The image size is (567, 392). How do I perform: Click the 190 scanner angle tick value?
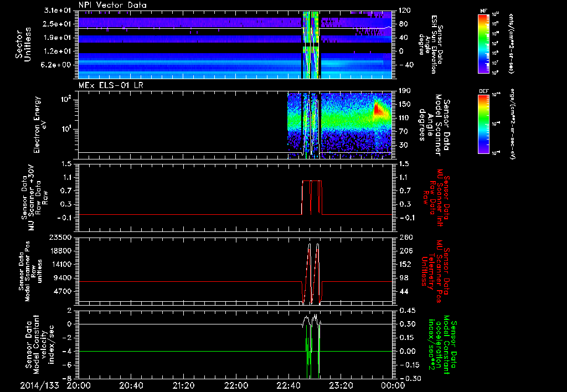405,91
